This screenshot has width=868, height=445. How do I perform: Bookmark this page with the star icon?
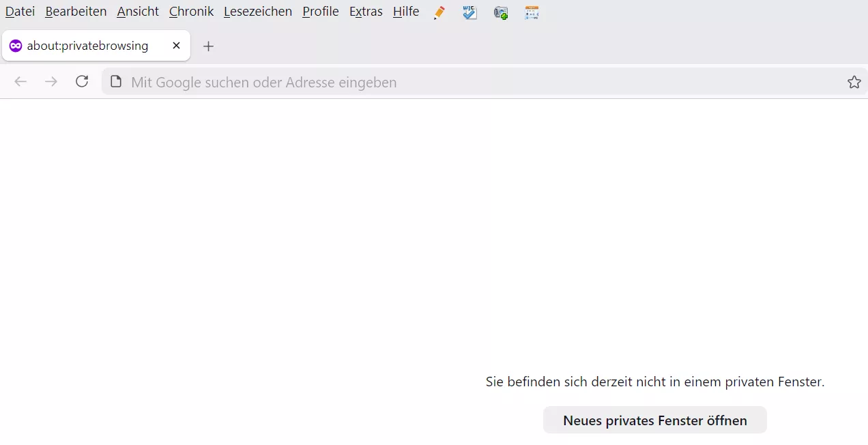[x=854, y=83]
